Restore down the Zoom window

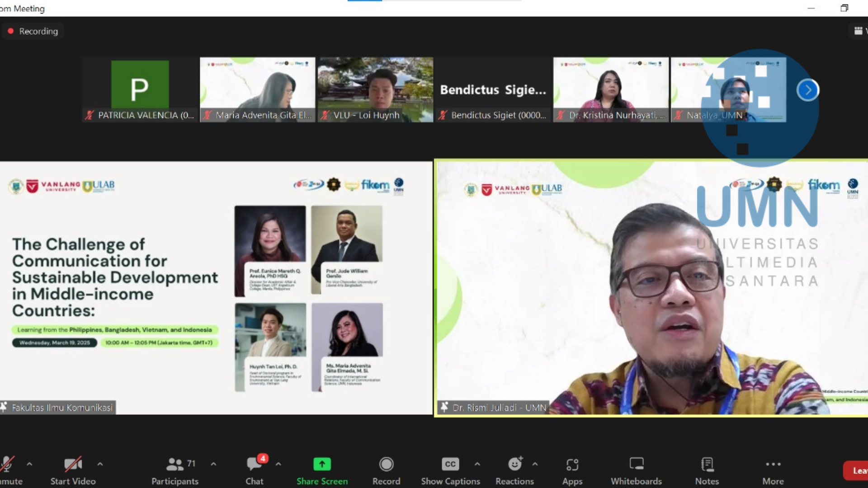click(844, 8)
